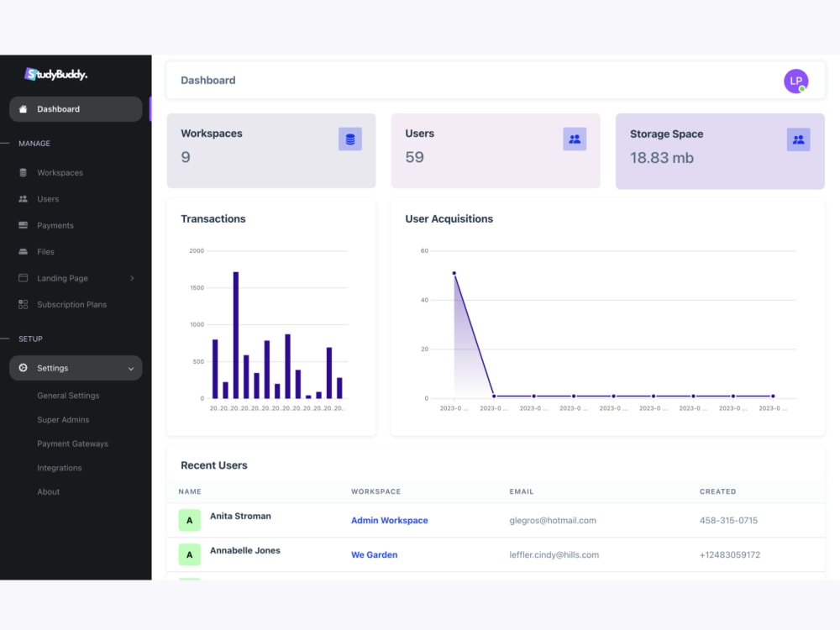Click the SETUP section label
This screenshot has width=840, height=630.
pyautogui.click(x=30, y=339)
